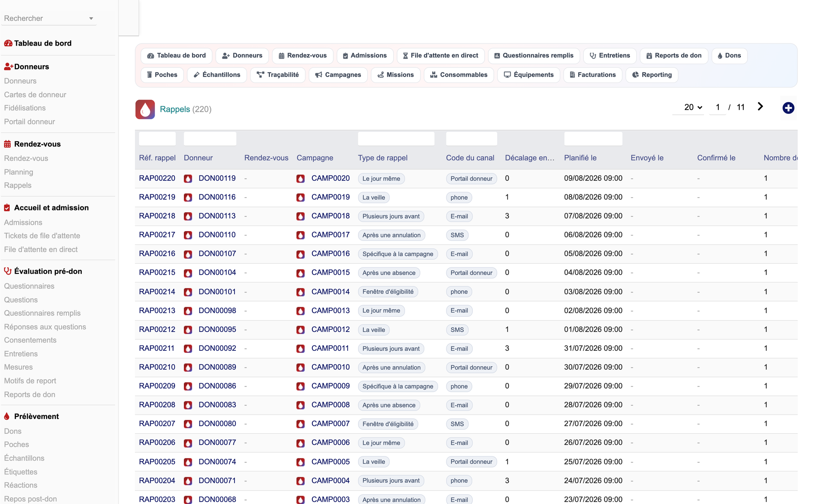
Task: Sort by Planifié le column header
Action: [580, 158]
